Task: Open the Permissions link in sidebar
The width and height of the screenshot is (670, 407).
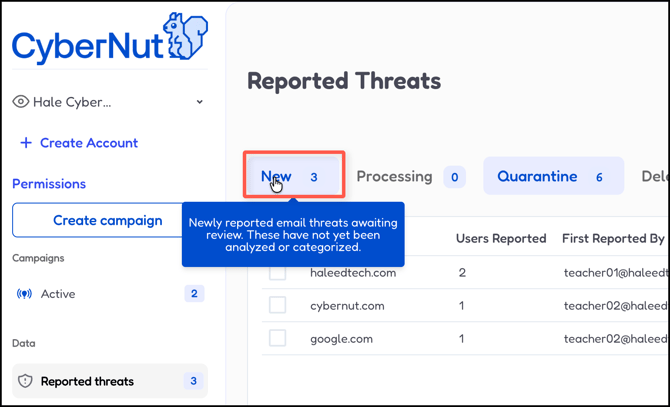Action: [49, 184]
